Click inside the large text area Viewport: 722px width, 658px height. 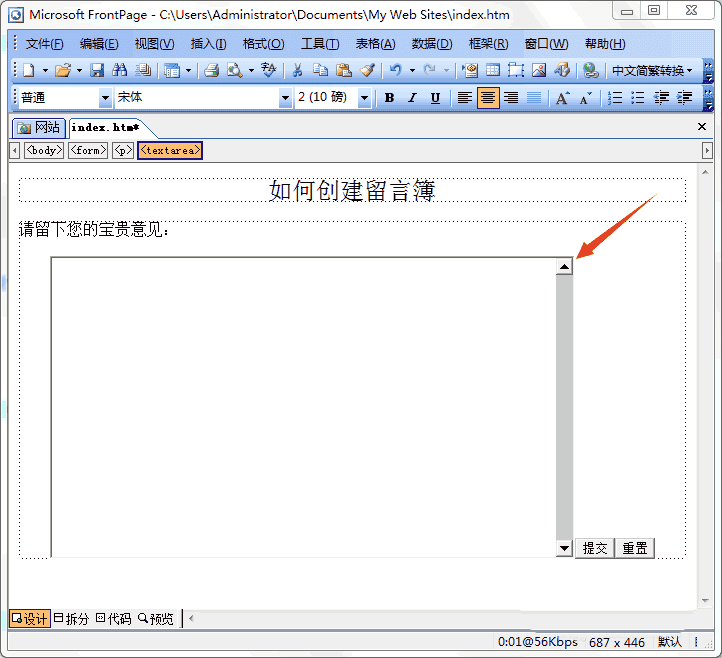pyautogui.click(x=304, y=407)
